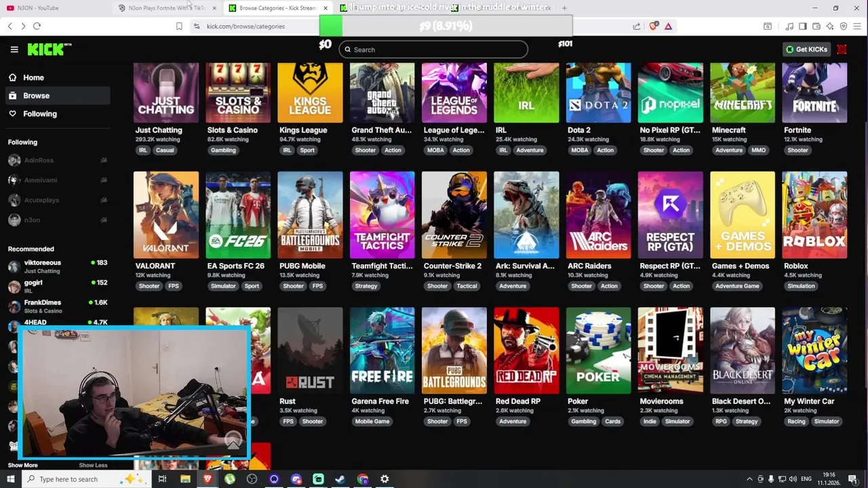Open EA Sports FC 26 category
Viewport: 868px width, 488px height.
(238, 215)
